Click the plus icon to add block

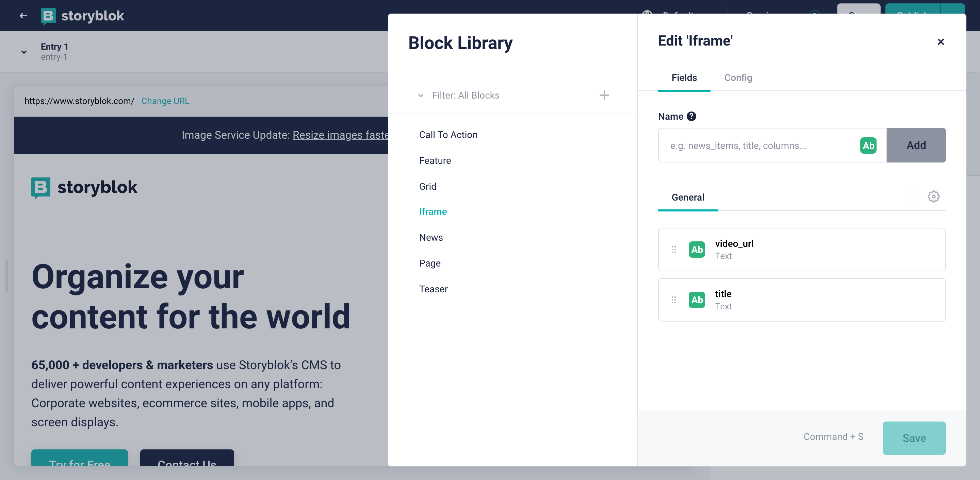click(604, 96)
